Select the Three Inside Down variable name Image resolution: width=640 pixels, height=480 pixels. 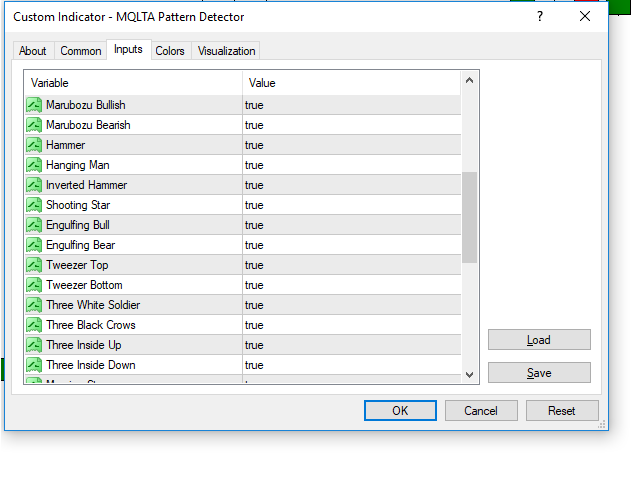click(x=91, y=365)
